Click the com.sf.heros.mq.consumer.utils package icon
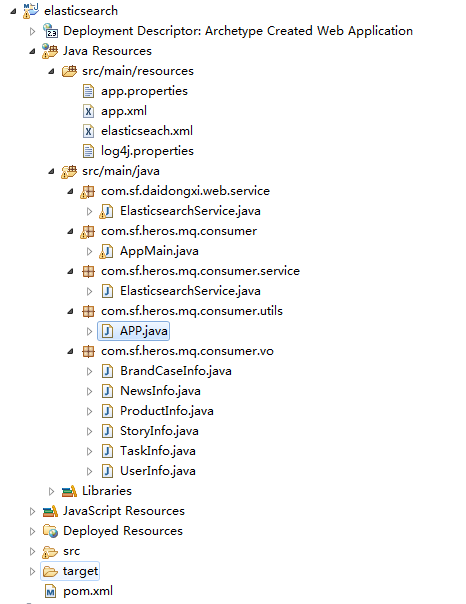 [x=88, y=311]
